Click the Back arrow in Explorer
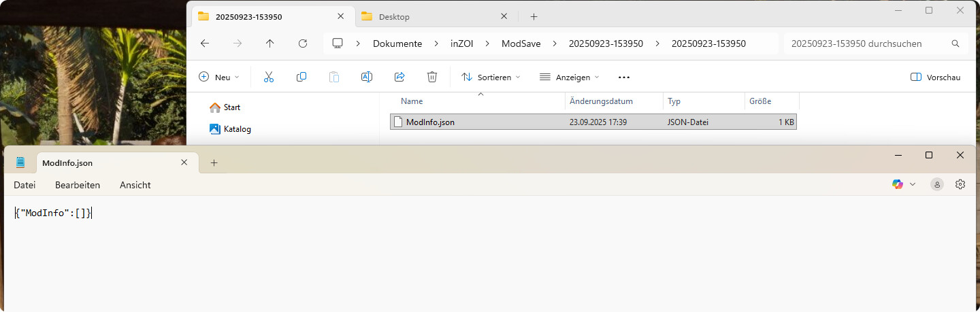Screen dimensions: 980x312 [205, 44]
